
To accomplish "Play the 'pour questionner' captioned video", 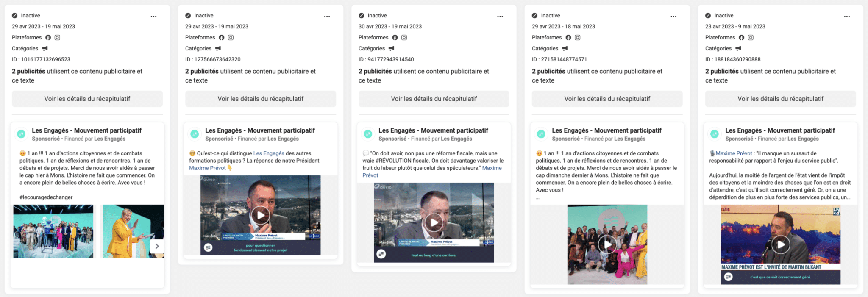I will pos(261,215).
